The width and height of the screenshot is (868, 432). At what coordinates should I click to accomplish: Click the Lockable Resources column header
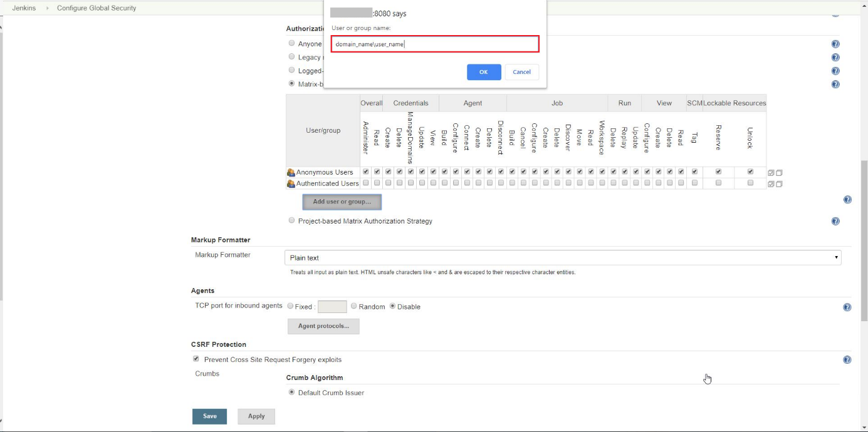[x=735, y=103]
